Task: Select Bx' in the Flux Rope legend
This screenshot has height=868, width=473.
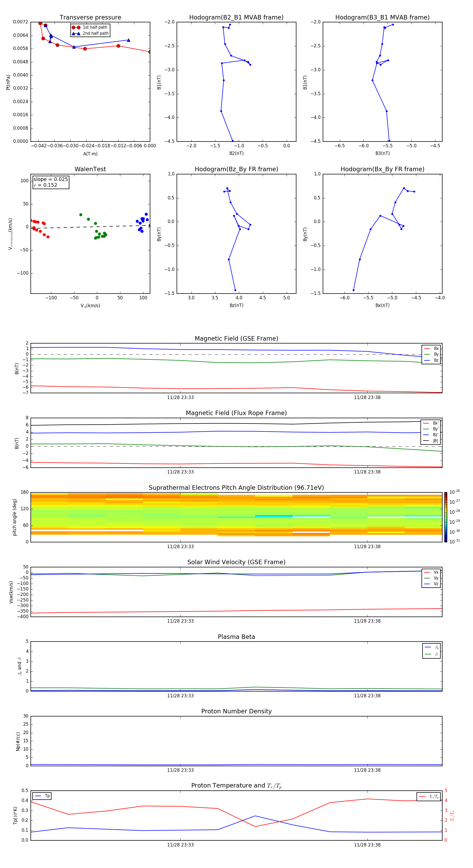Action: tap(431, 423)
